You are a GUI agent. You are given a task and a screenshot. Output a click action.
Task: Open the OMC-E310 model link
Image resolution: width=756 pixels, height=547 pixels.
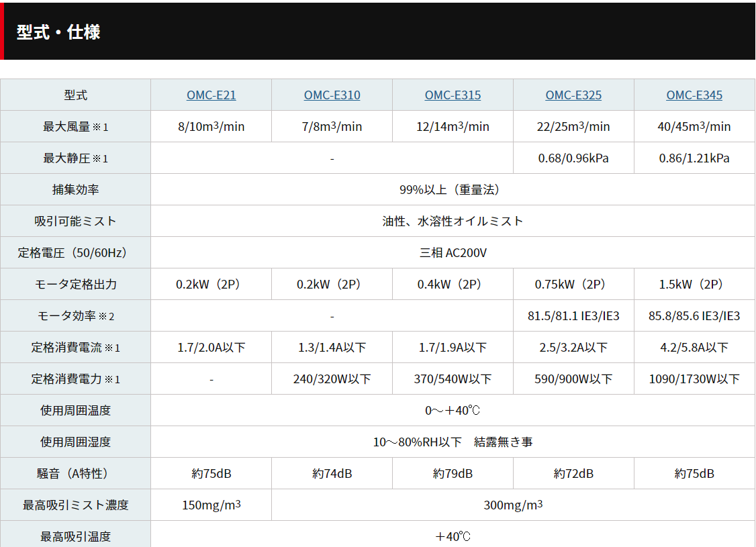tap(332, 95)
